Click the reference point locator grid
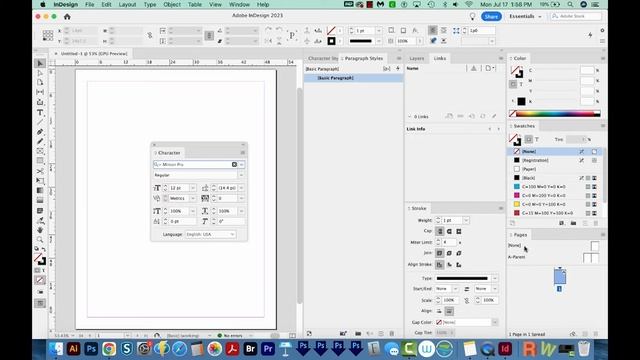 (x=48, y=36)
